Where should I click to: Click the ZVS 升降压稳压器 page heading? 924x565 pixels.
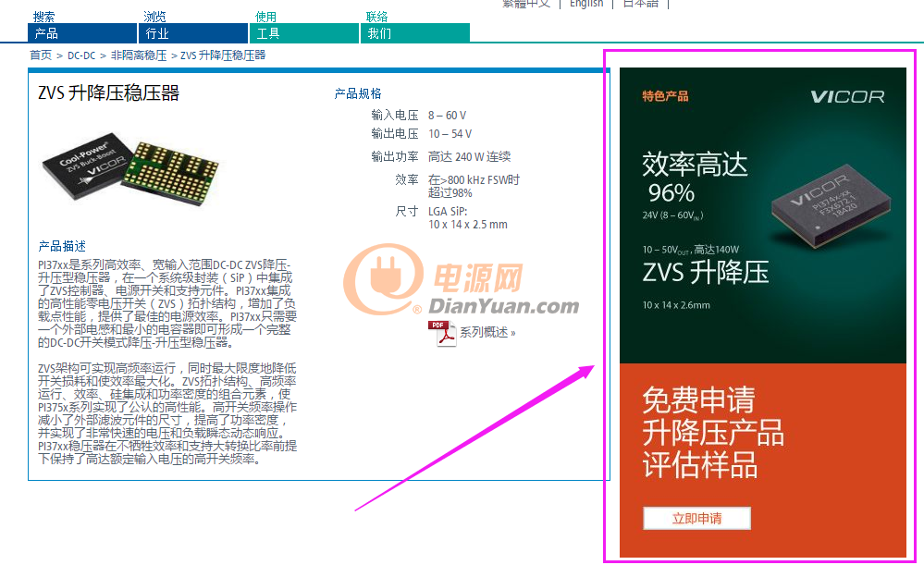(108, 93)
